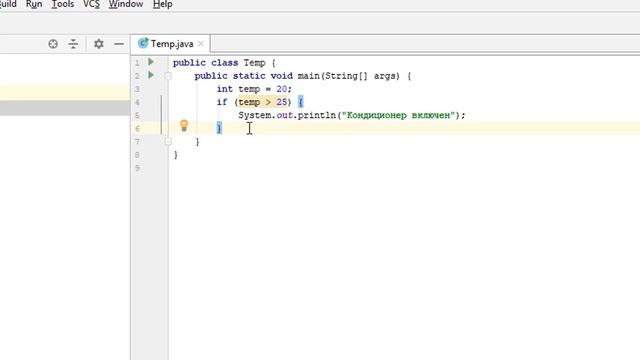Open the Help menu
The width and height of the screenshot is (640, 360).
click(x=162, y=4)
